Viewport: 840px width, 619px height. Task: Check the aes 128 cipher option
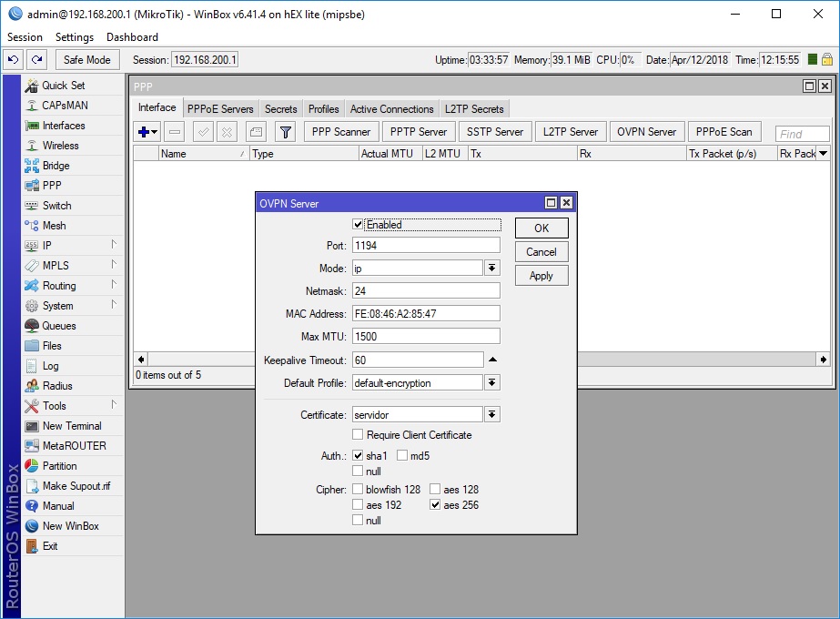coord(436,490)
